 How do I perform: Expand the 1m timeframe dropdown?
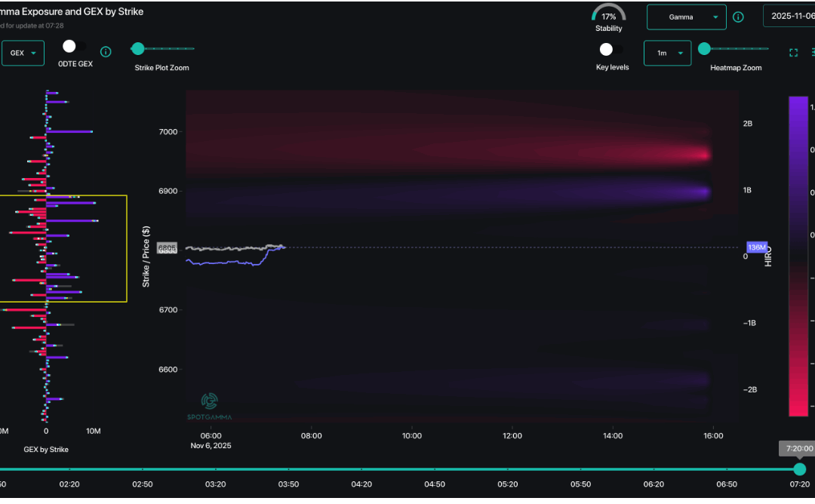(x=667, y=53)
